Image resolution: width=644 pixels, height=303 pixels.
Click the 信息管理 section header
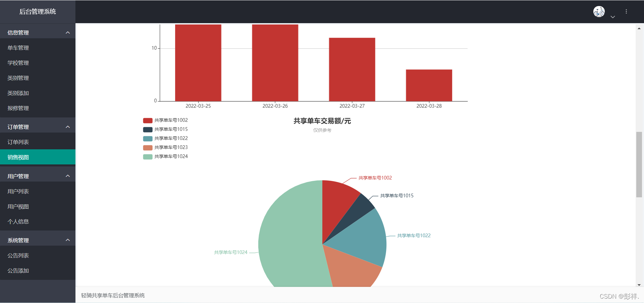[38, 33]
